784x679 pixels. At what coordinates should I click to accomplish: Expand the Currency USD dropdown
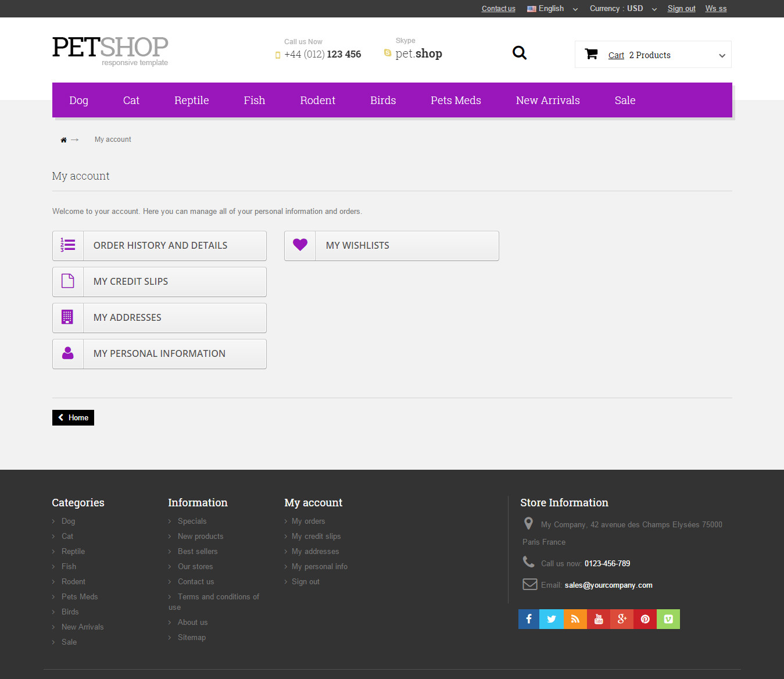[623, 9]
